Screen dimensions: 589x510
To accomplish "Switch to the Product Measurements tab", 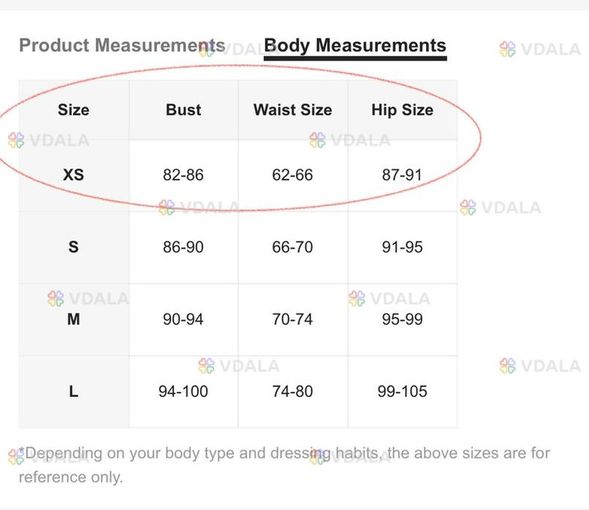I will [122, 45].
